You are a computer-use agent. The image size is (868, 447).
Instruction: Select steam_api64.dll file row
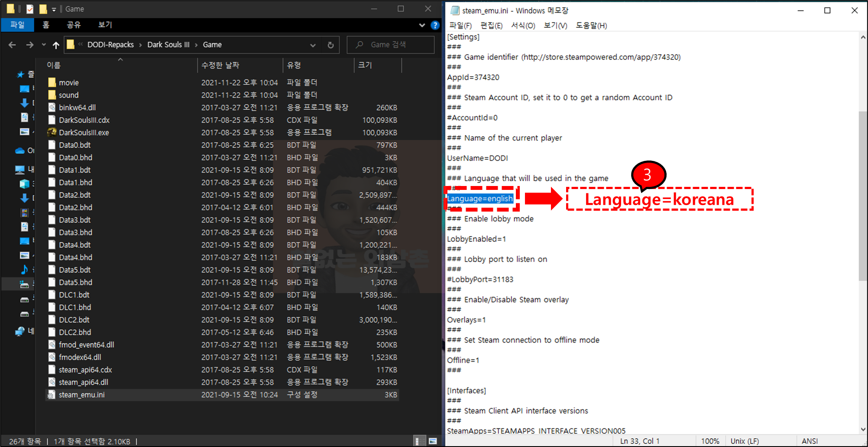(x=222, y=382)
